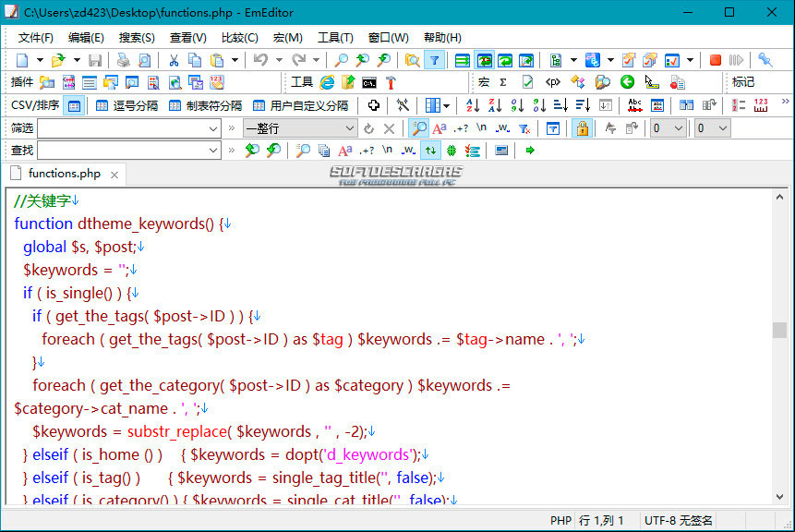This screenshot has width=795, height=532.
Task: Close the functions.php tab
Action: [114, 175]
